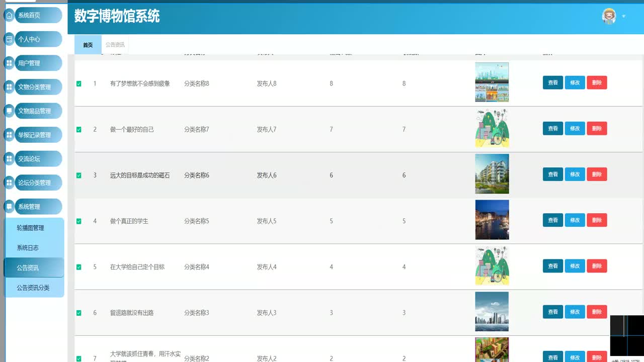This screenshot has width=644, height=362.
Task: Click the icon beside 文物展品管理
Action: click(x=9, y=111)
